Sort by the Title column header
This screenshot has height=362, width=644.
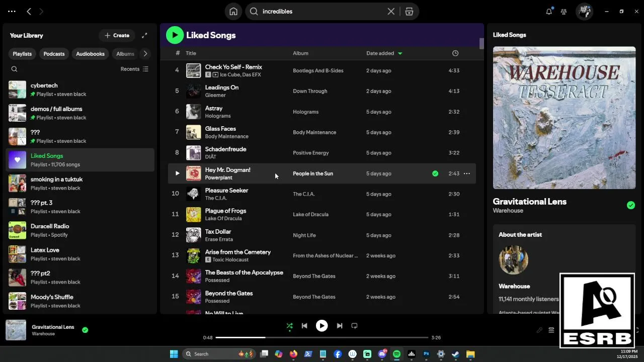click(x=191, y=53)
